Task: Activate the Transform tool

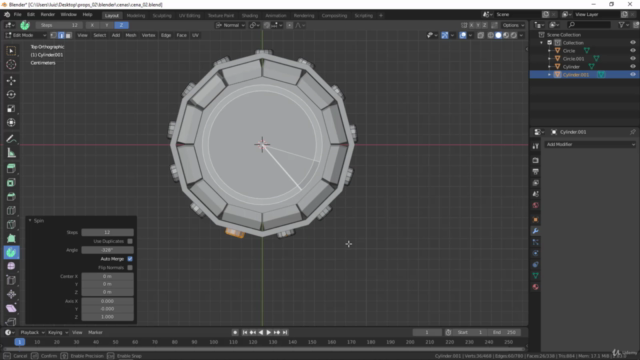Action: point(11,122)
